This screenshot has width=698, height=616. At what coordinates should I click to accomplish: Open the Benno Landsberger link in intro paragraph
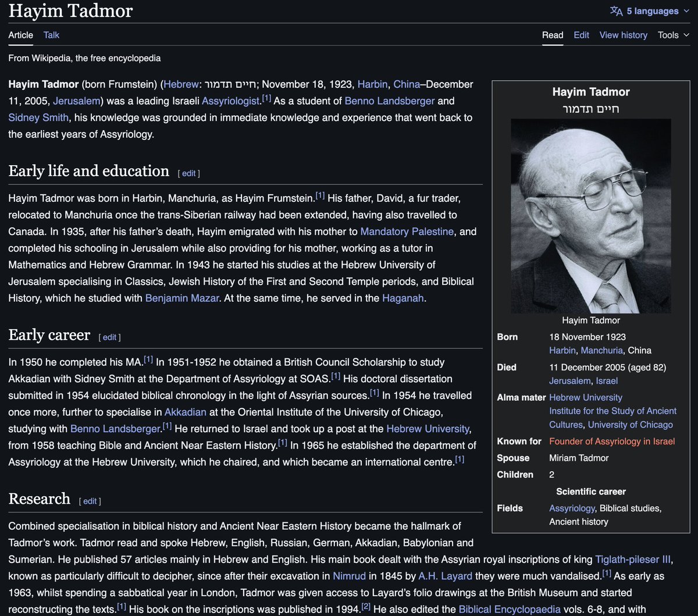point(390,101)
